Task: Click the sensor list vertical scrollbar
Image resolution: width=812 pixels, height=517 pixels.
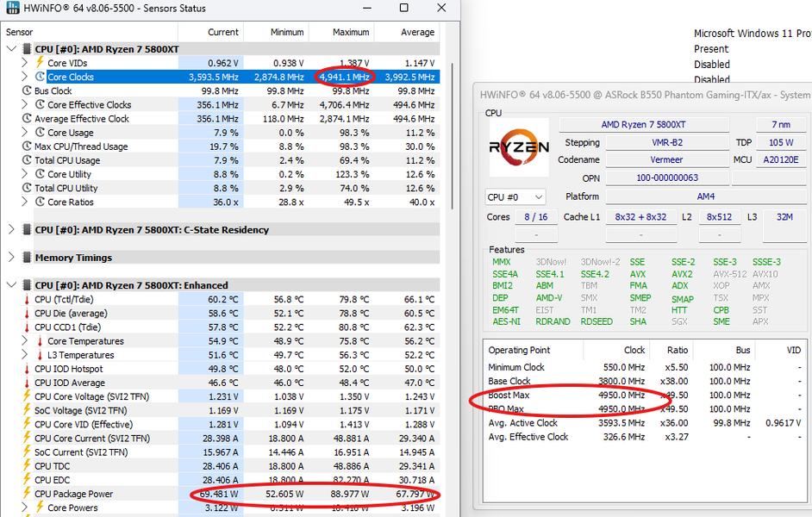Action: point(452,135)
